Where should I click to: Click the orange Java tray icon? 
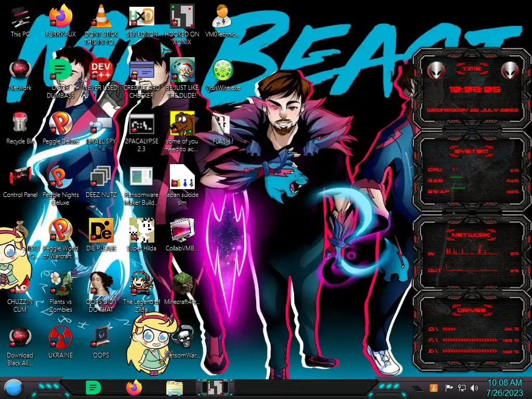coord(434,388)
